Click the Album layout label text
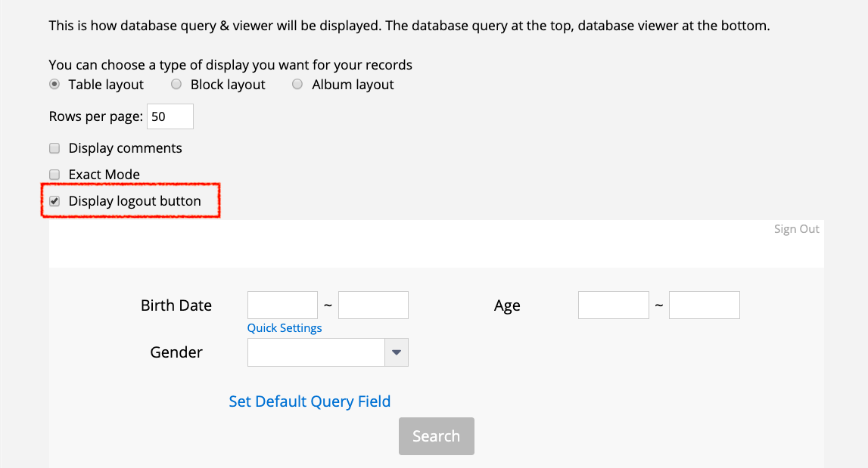Viewport: 868px width, 468px height. (353, 85)
